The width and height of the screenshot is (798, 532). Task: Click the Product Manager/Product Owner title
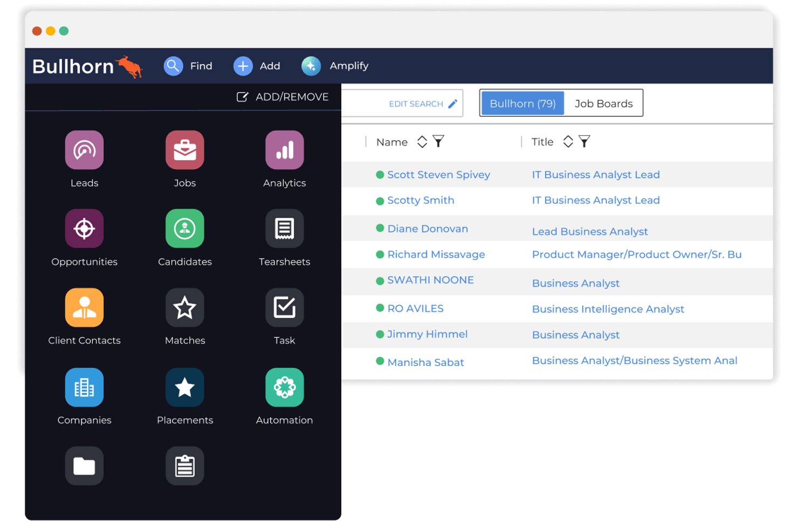(637, 254)
